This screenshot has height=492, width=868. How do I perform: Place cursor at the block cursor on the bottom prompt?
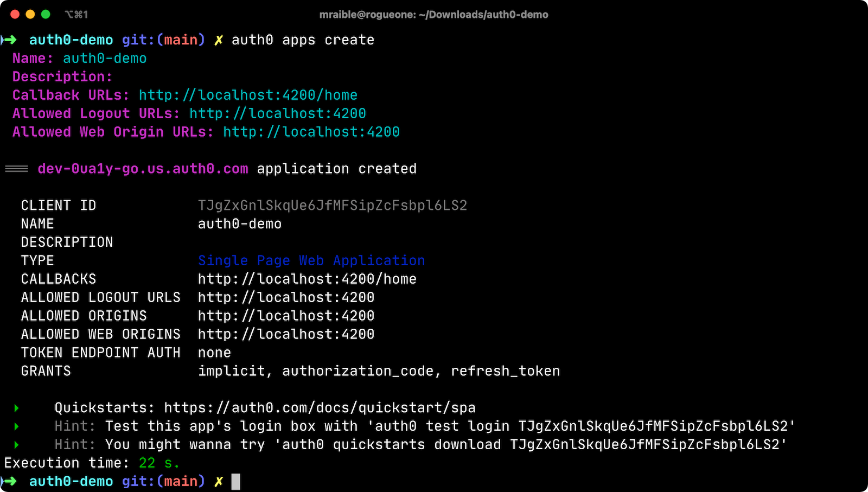pos(235,481)
